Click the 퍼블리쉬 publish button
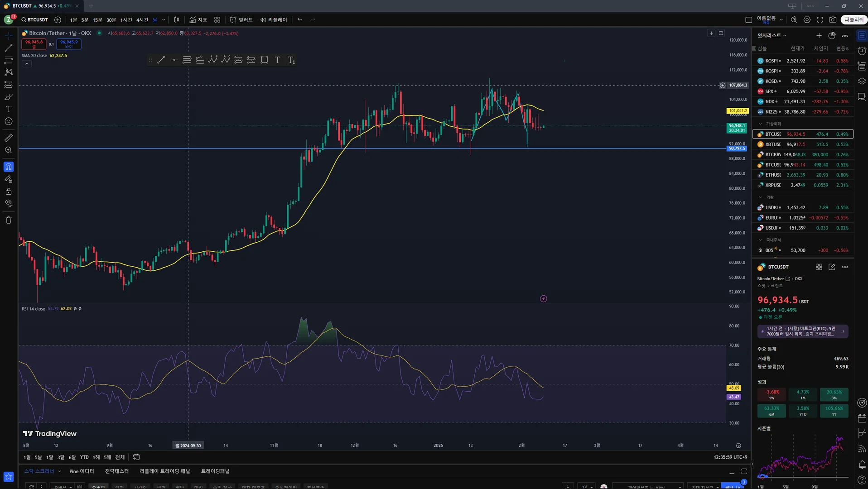Screen dimensions: 868x489 click(854, 20)
